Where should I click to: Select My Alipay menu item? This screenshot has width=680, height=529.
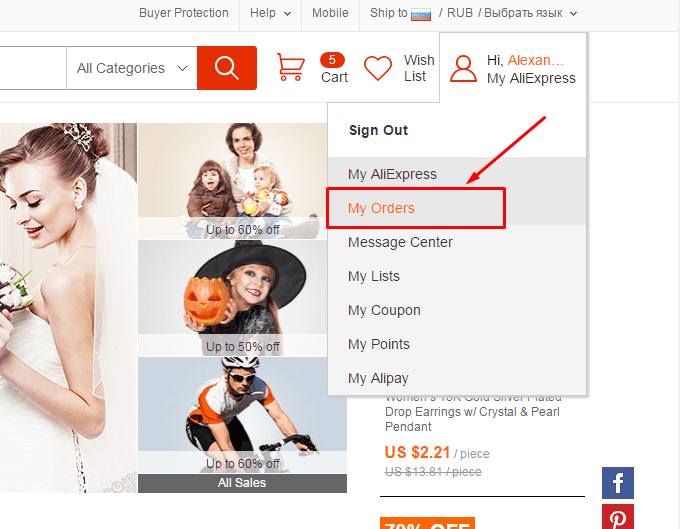pos(378,378)
